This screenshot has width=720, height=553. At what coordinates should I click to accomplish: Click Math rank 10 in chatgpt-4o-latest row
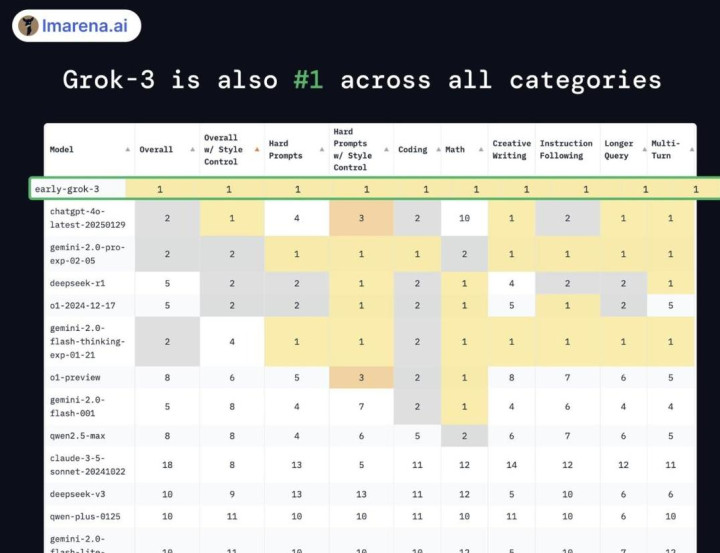[x=464, y=218]
